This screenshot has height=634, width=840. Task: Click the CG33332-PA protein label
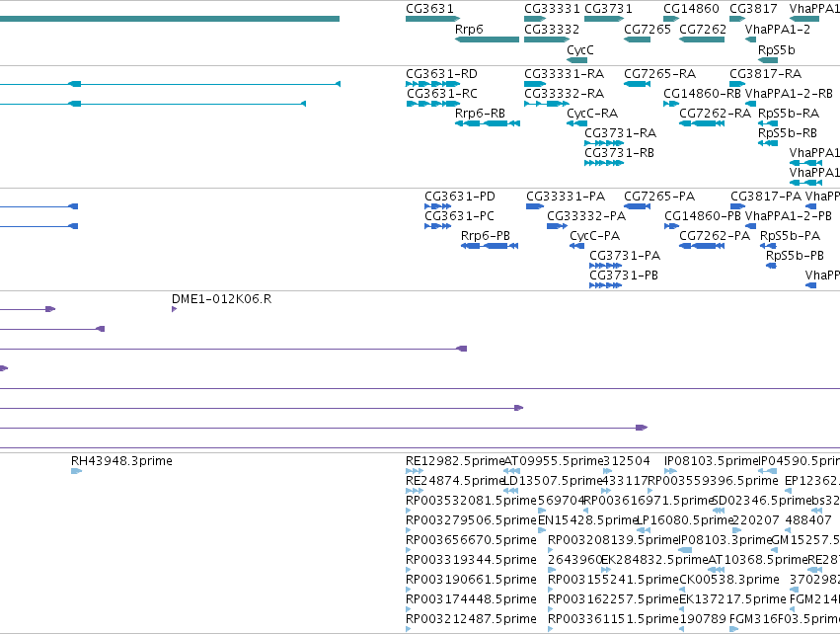pyautogui.click(x=586, y=216)
